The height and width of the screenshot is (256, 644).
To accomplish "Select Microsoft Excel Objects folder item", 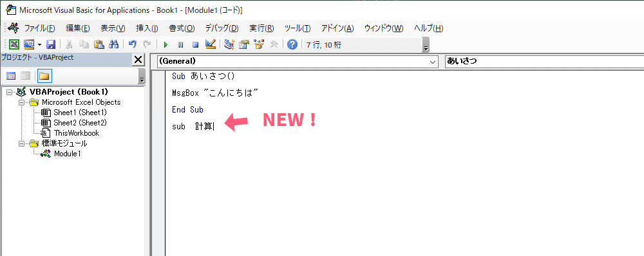I will pos(81,102).
